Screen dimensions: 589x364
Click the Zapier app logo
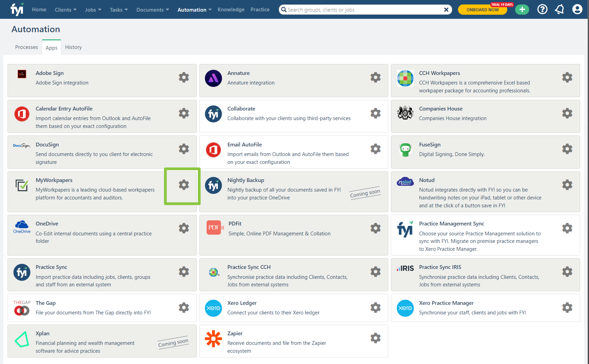pos(213,338)
